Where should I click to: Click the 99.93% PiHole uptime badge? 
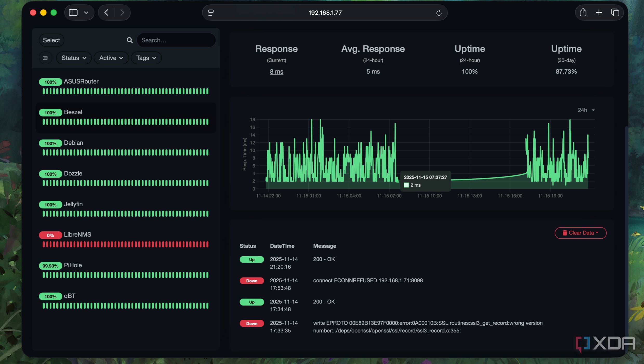pyautogui.click(x=50, y=266)
